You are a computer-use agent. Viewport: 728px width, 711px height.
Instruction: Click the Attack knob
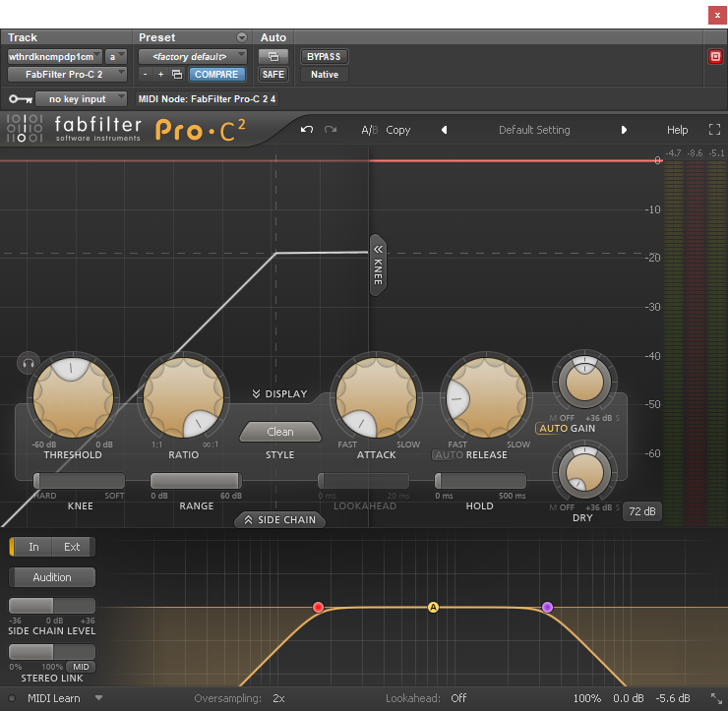pos(377,397)
